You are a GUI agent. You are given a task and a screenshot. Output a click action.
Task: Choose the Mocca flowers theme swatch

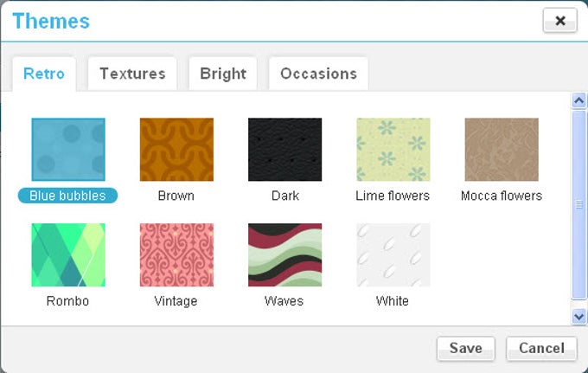tap(502, 150)
